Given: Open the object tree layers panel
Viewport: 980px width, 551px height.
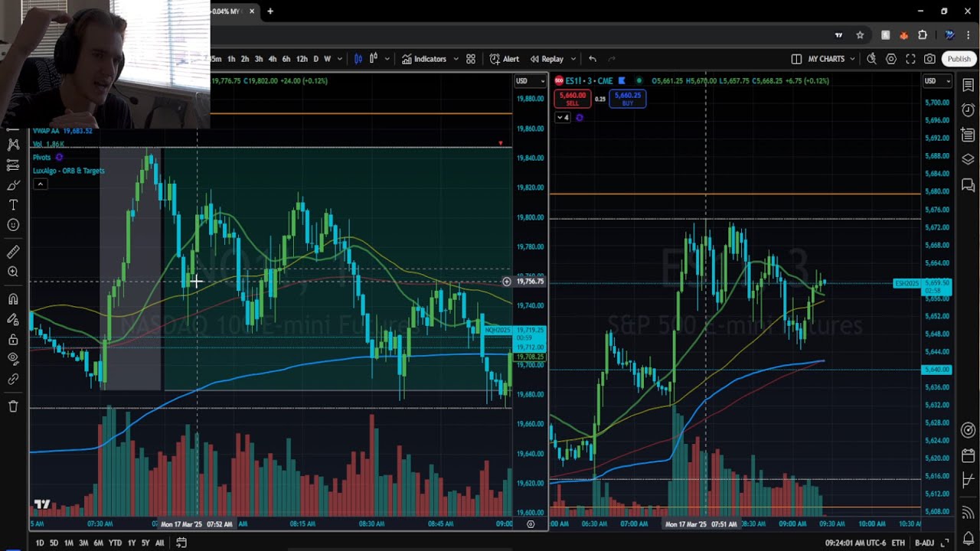Looking at the screenshot, I should tap(968, 159).
